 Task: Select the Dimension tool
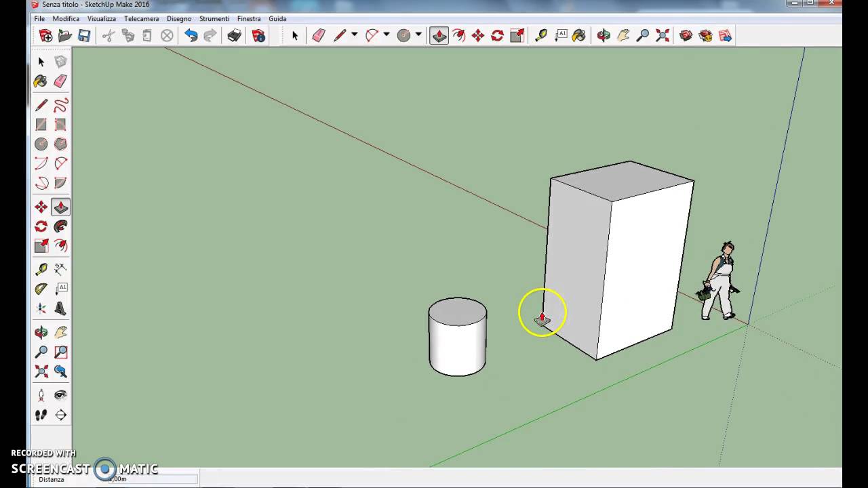pyautogui.click(x=60, y=269)
